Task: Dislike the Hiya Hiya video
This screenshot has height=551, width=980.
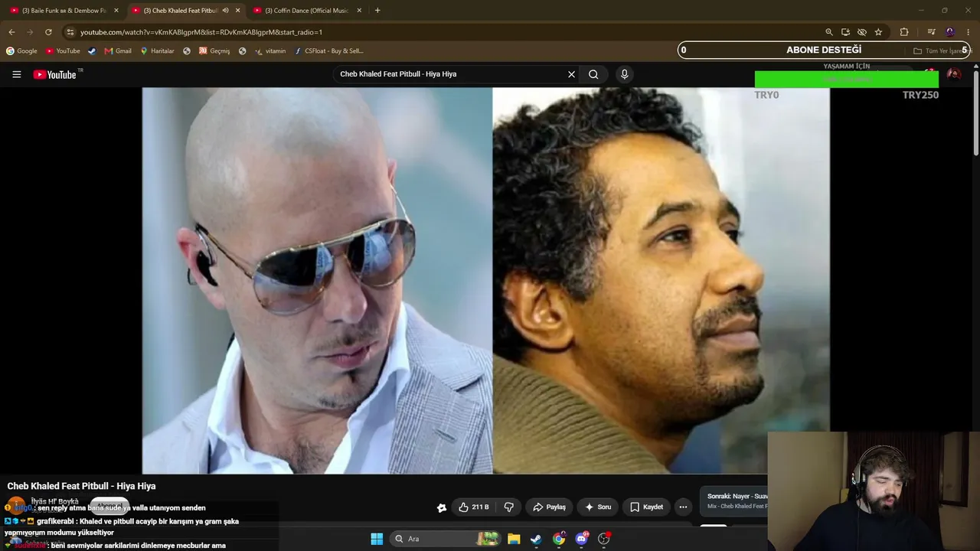Action: click(x=508, y=507)
